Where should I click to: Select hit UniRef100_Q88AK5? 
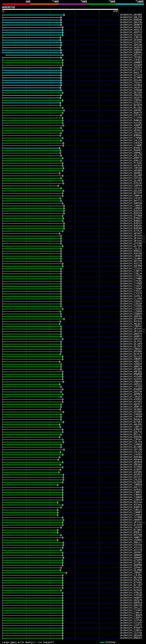click(131, 557)
